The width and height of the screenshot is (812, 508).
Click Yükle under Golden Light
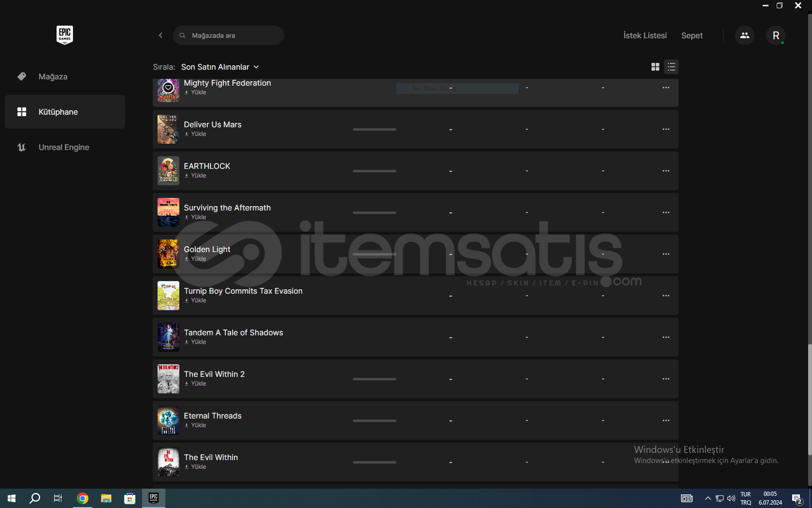[195, 259]
